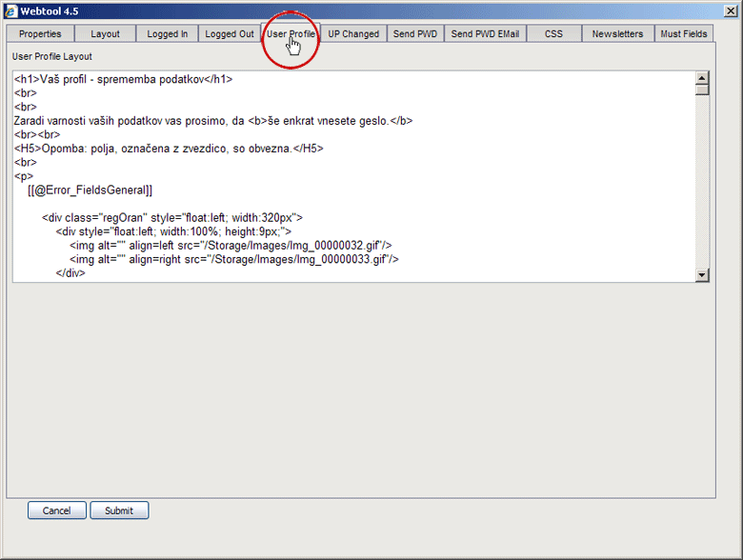Switch to the Properties tab
Screen dimensions: 743x560
tap(40, 33)
